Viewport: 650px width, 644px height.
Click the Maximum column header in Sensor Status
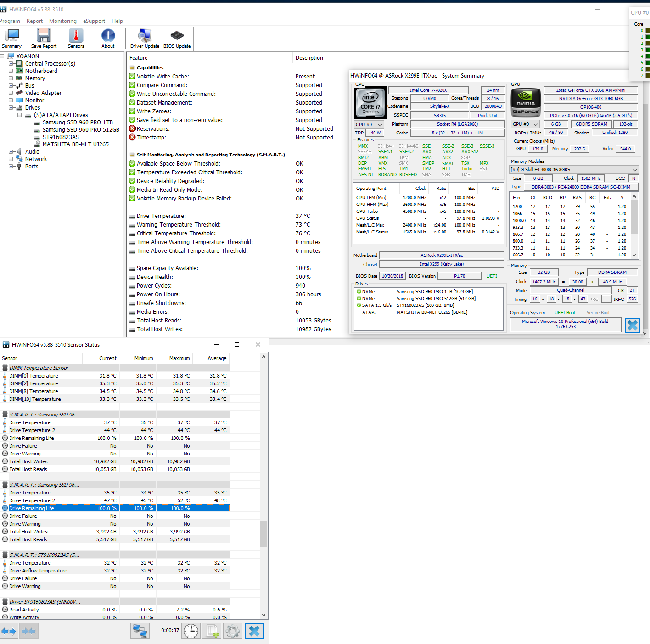(174, 358)
